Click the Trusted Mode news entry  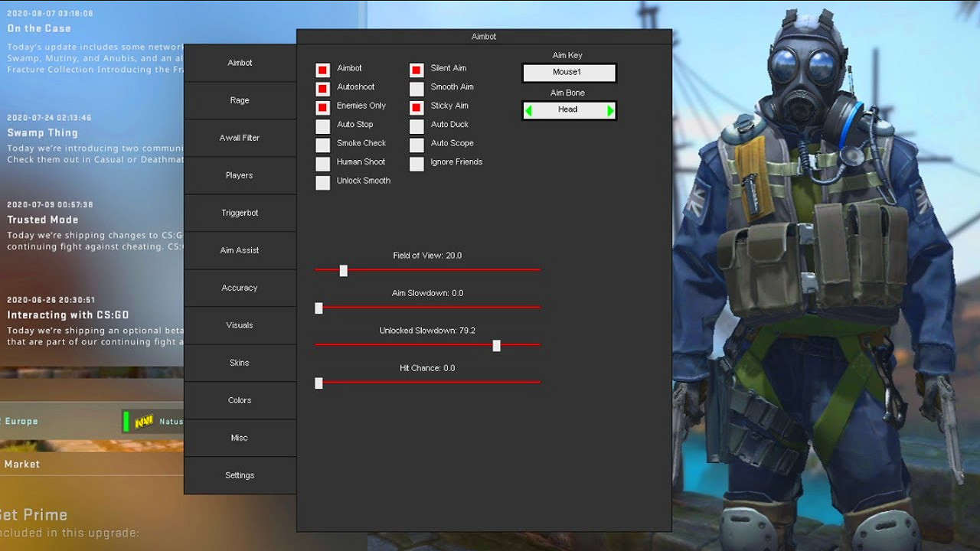click(42, 220)
